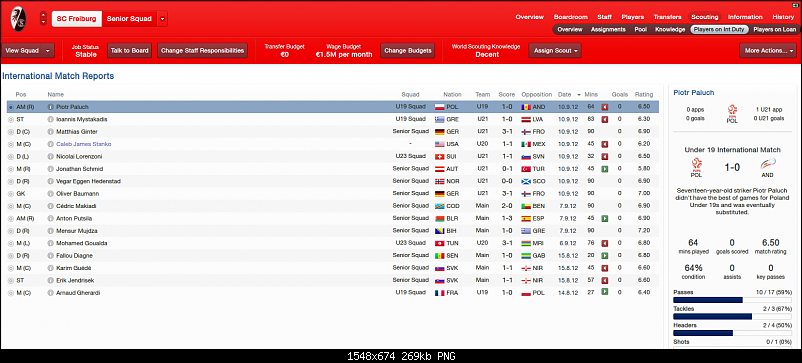
Task: Click red substituted-off icon in Piotr Paluch row
Action: click(604, 107)
